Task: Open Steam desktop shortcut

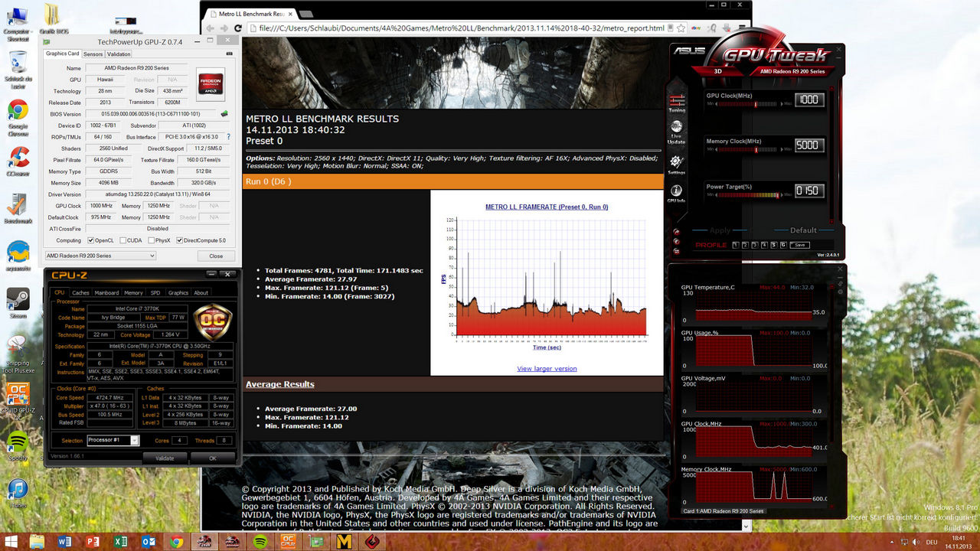Action: (x=18, y=301)
